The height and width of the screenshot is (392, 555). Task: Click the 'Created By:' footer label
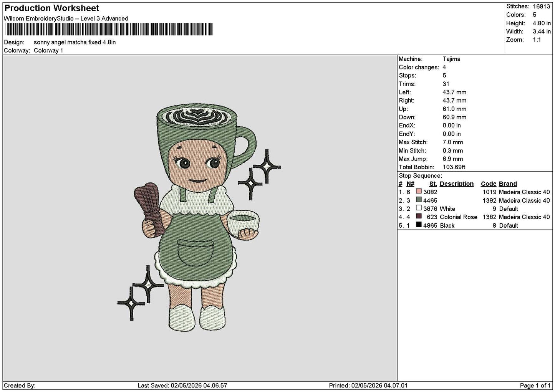[20, 385]
